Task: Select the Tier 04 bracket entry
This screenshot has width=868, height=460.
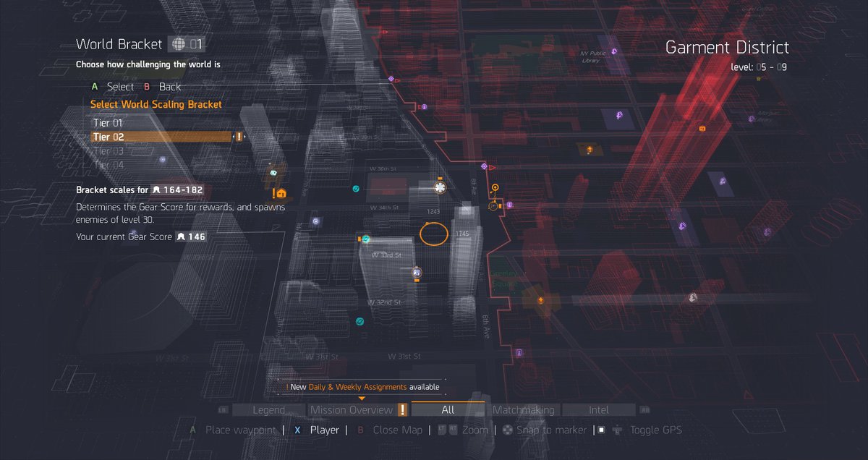Action: pyautogui.click(x=109, y=165)
